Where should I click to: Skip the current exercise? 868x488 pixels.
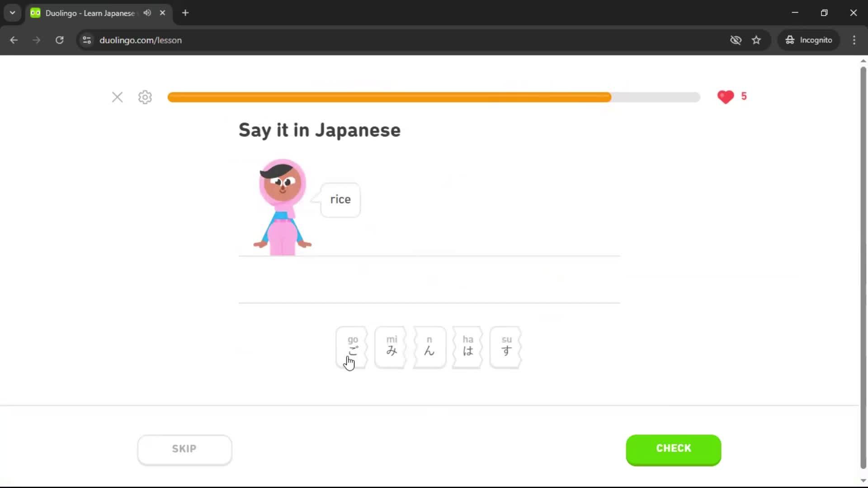pyautogui.click(x=184, y=449)
